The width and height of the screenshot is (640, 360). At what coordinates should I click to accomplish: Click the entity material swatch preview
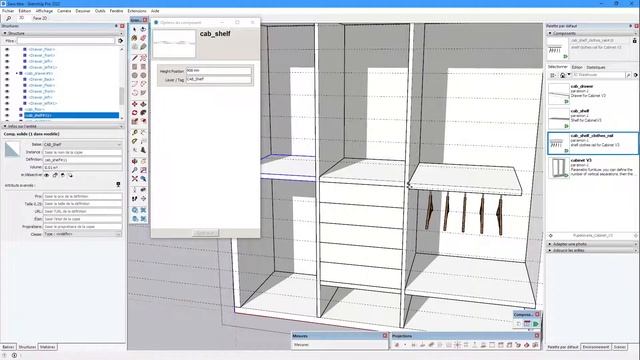point(12,150)
